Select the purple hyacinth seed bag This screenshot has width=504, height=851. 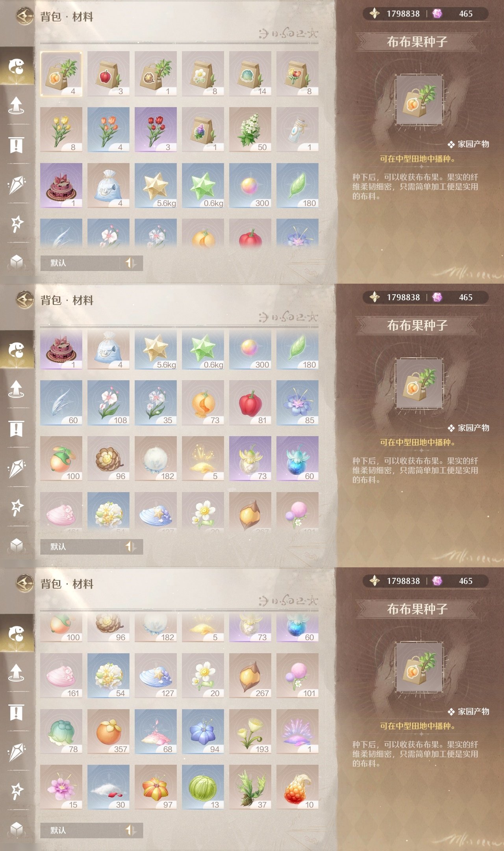click(x=203, y=130)
